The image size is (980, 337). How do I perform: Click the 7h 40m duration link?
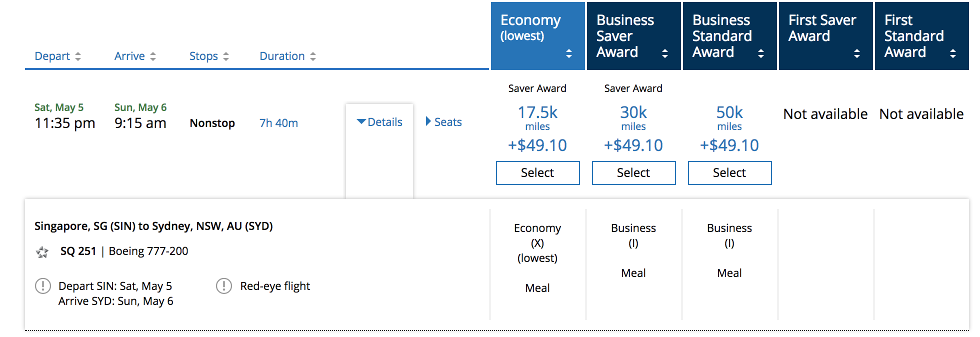279,123
